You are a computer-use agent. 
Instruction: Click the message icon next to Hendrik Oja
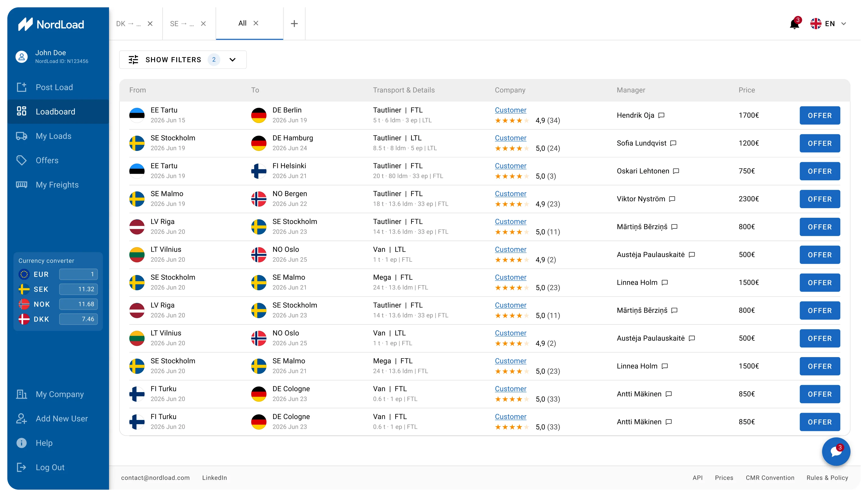point(661,115)
